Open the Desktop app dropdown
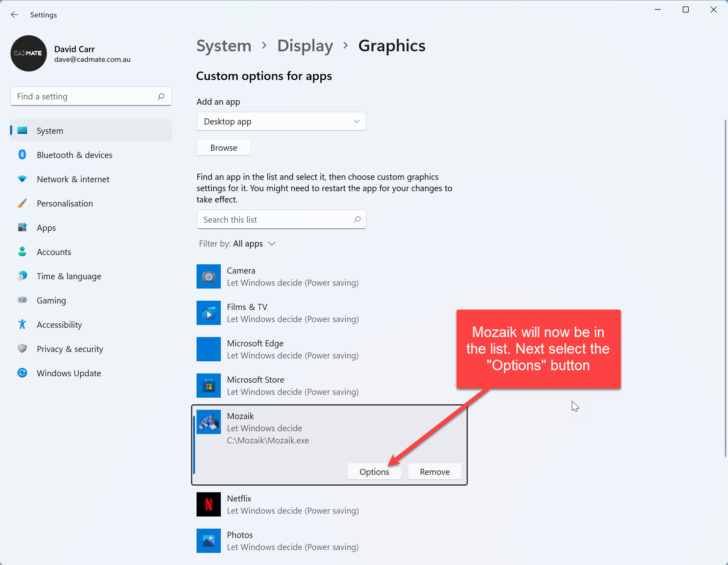 [281, 122]
